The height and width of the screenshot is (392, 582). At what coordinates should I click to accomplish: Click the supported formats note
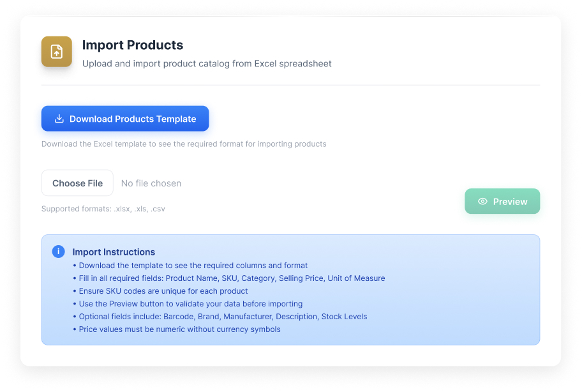[x=103, y=209]
